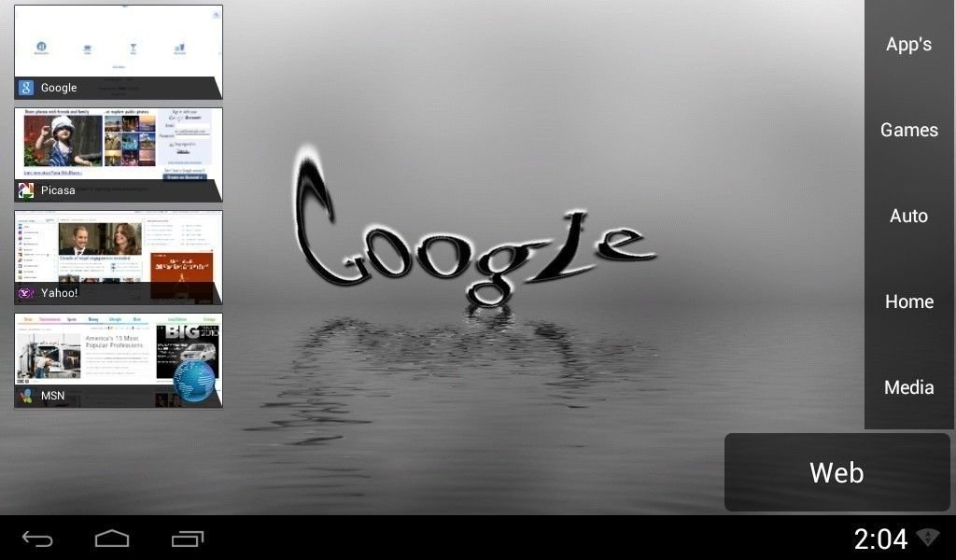Tap the Wi-Fi signal status icon

(x=929, y=538)
